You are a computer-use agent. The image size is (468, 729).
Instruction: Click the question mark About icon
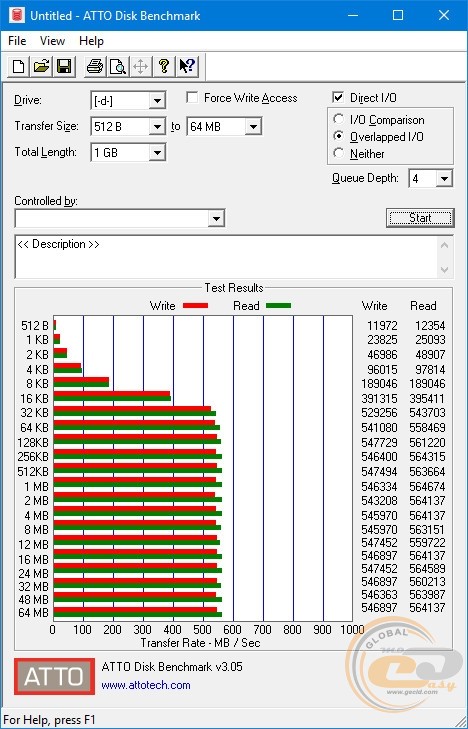[163, 67]
